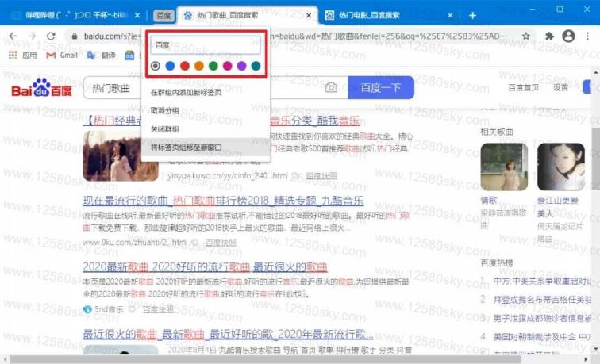
Task: Select 关闭群组 menu item
Action: 206,128
